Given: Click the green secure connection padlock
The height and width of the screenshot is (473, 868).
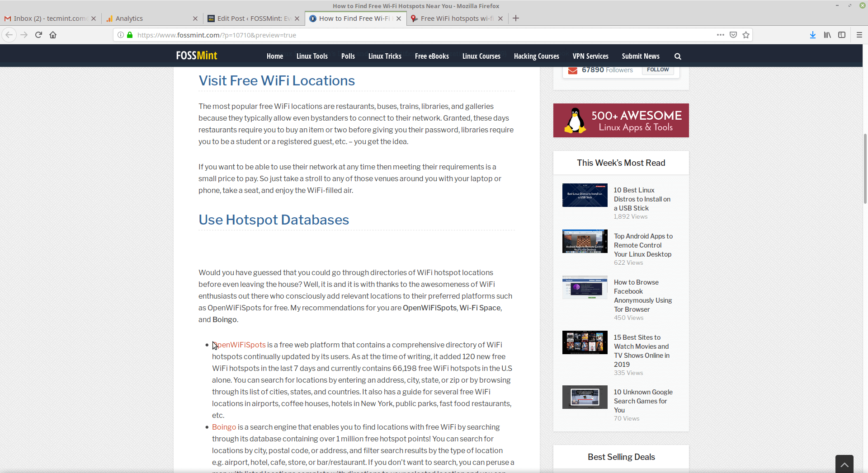Looking at the screenshot, I should (130, 35).
